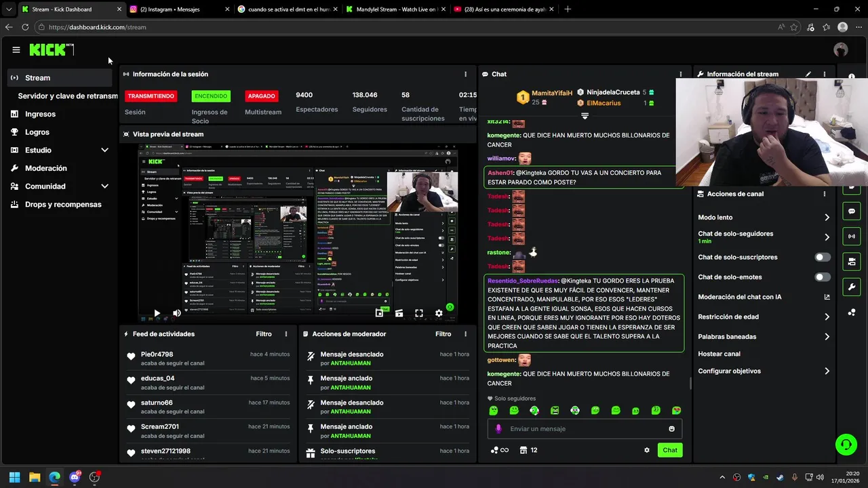Click the green Chat send button

[x=670, y=450]
